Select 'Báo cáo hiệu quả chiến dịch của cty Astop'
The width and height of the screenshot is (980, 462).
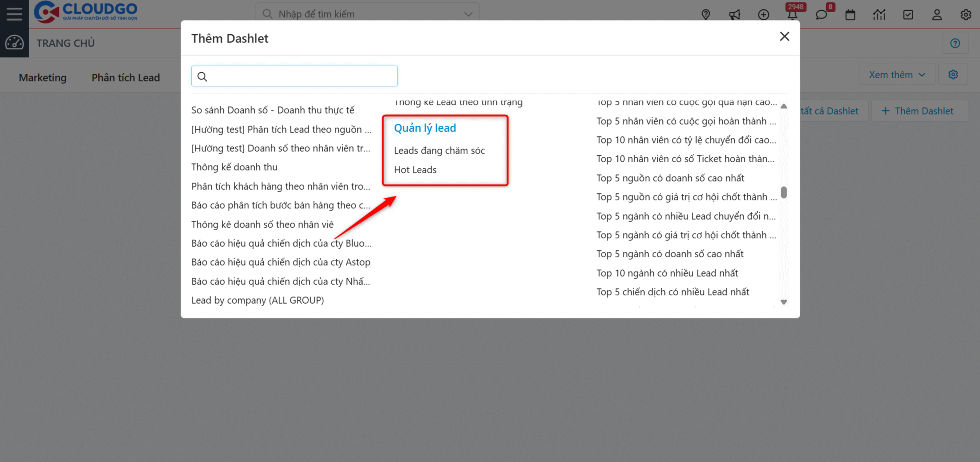281,262
